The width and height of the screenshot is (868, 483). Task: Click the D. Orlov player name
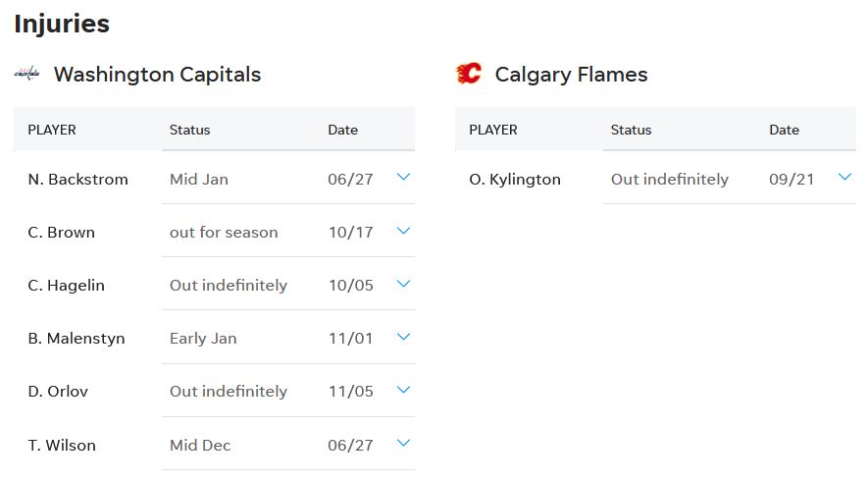click(58, 392)
